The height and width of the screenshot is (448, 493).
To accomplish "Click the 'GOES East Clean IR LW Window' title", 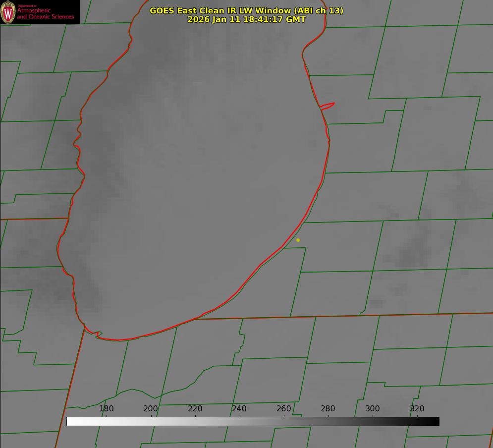I will (x=247, y=10).
